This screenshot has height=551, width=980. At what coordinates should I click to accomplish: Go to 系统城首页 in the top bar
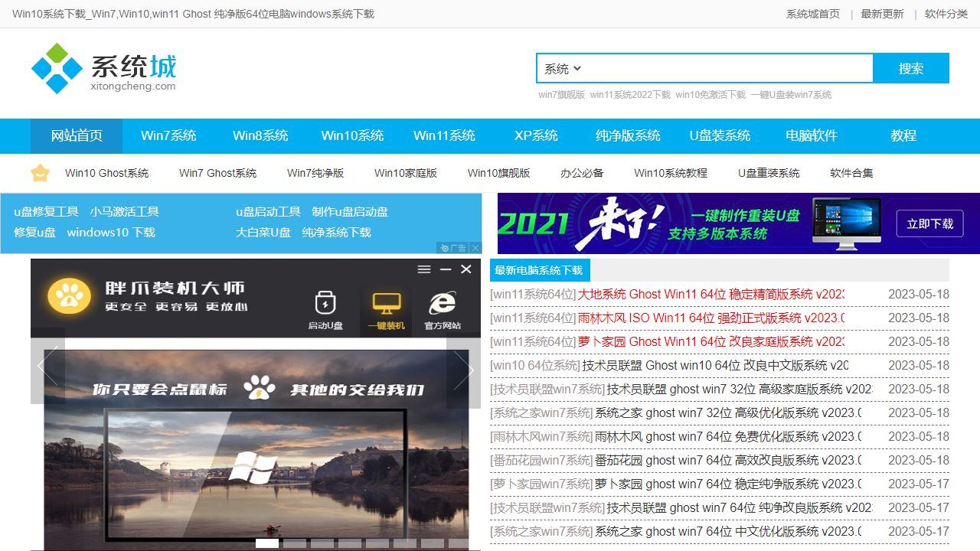coord(813,14)
